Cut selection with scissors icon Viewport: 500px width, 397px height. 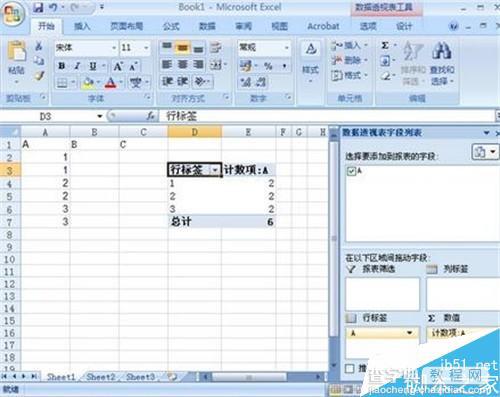(39, 46)
